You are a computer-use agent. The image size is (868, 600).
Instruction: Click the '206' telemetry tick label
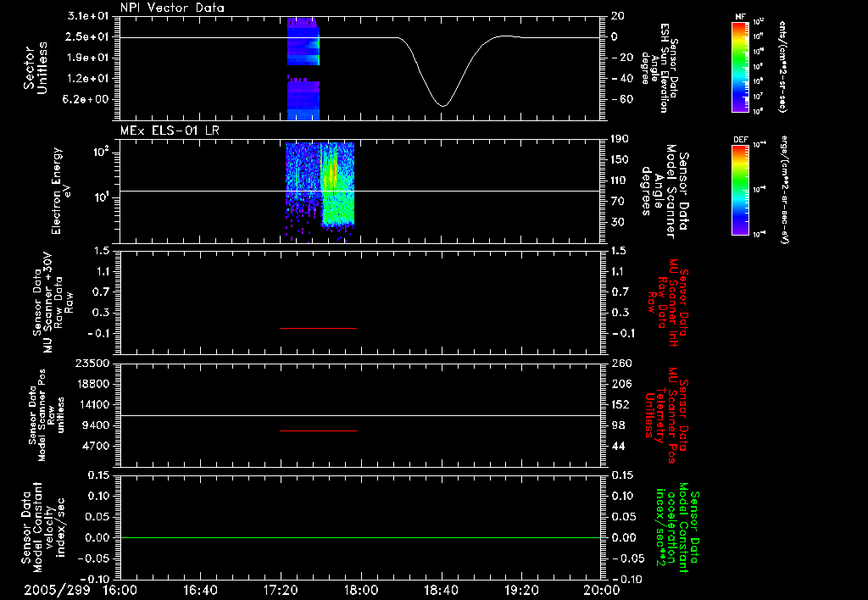tap(621, 384)
